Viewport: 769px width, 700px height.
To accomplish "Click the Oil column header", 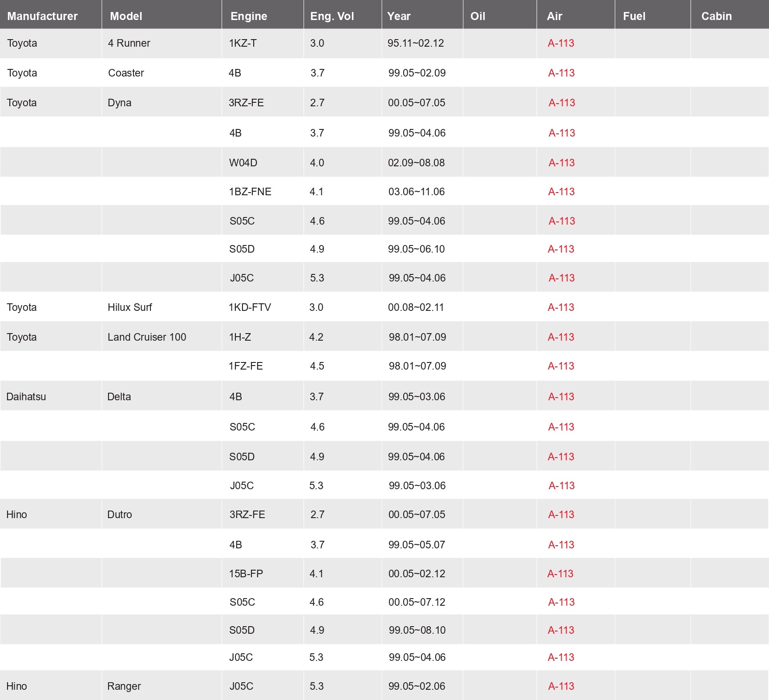I will [x=478, y=16].
